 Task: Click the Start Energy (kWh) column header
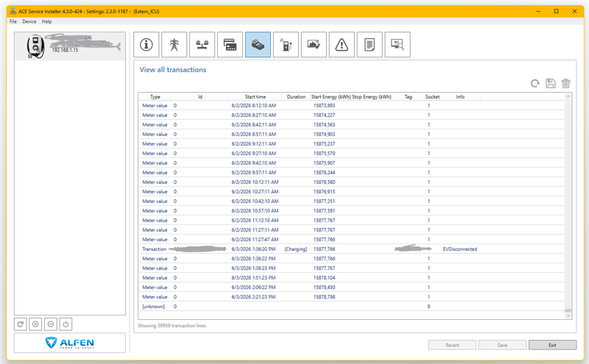(x=331, y=97)
